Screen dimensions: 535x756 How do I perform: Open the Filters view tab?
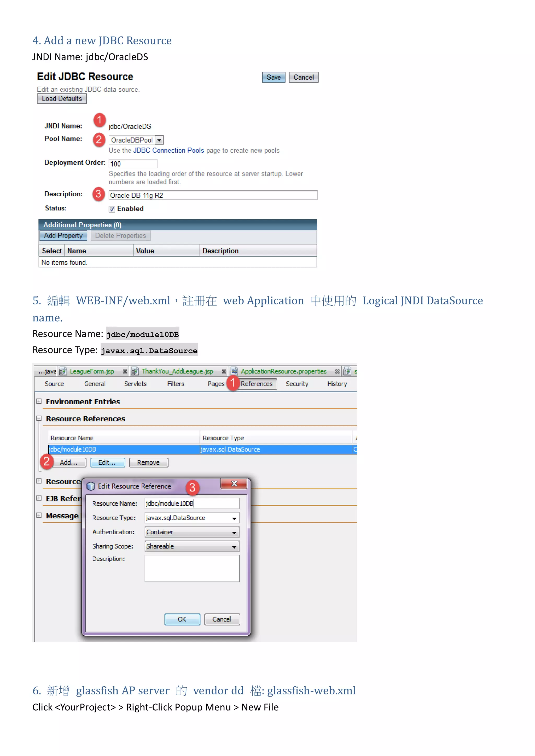(x=176, y=384)
